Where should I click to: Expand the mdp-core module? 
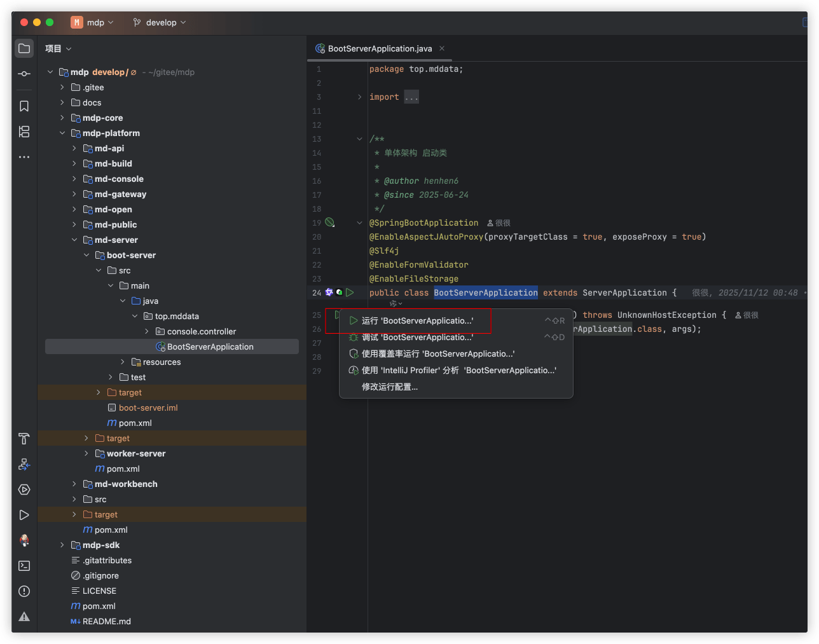(62, 118)
